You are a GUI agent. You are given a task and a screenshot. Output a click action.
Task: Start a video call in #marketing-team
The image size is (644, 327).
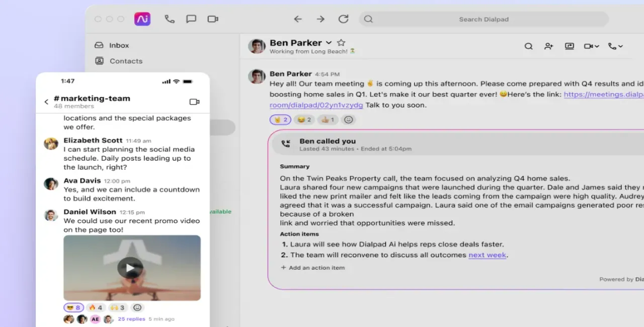click(194, 102)
